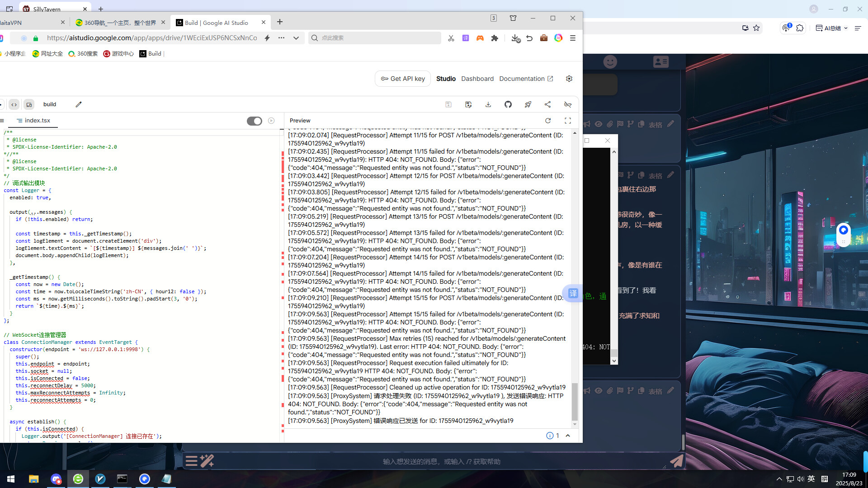This screenshot has height=488, width=868.
Task: Edit the build app name with the pencil icon
Action: (x=79, y=104)
